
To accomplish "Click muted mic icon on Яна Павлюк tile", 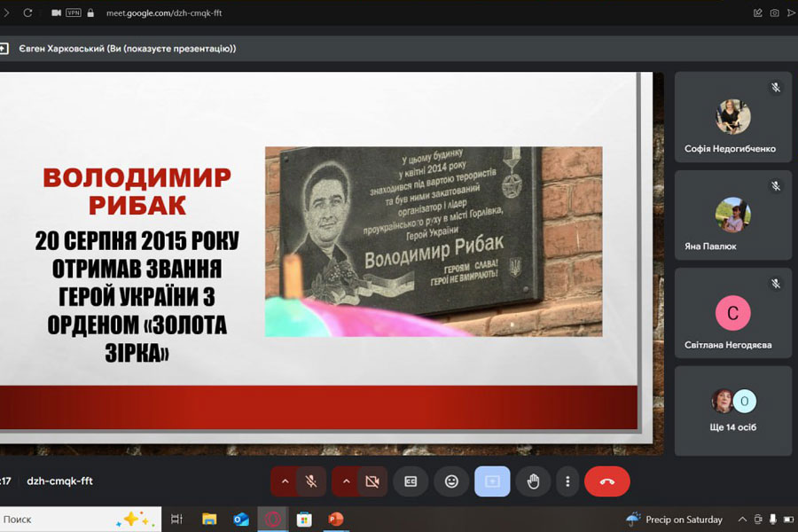I will (776, 186).
